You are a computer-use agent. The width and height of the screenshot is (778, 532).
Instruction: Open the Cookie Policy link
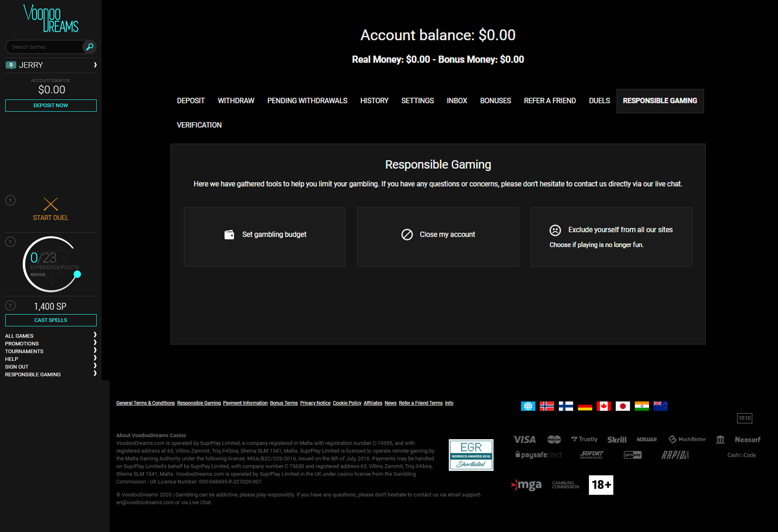(347, 403)
